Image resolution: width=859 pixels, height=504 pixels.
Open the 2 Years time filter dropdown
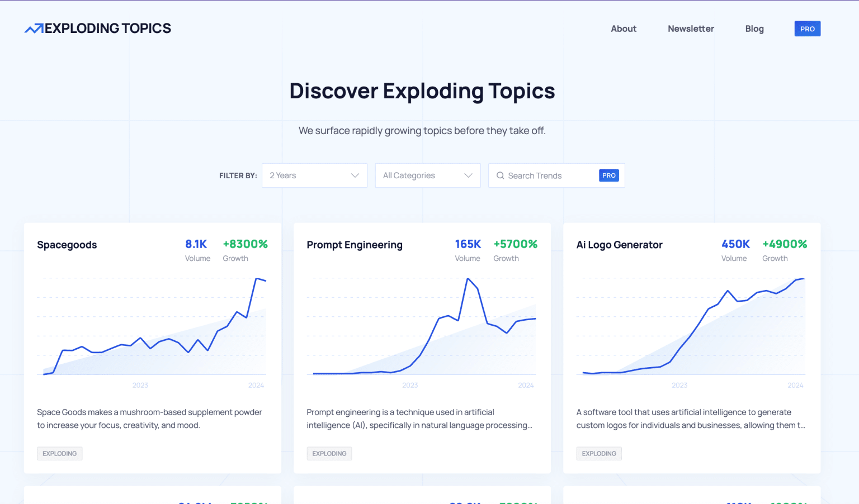pyautogui.click(x=314, y=175)
